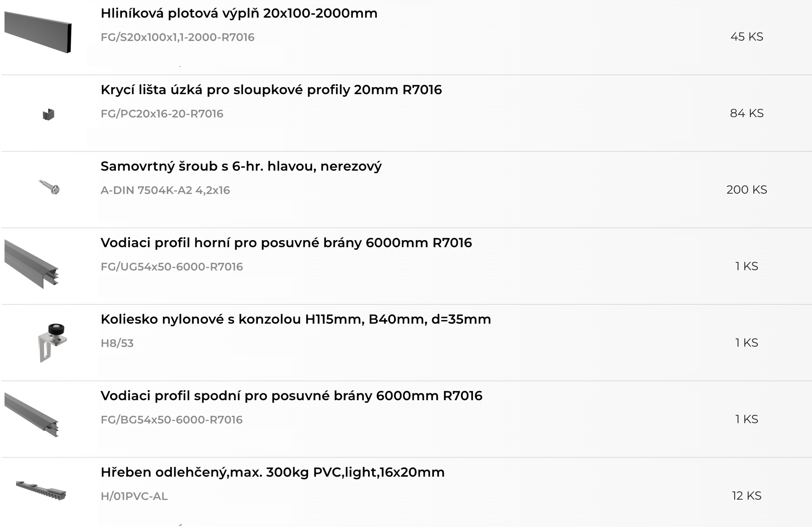This screenshot has width=812, height=527.
Task: Open 'Vodiaci profil spodní' product title
Action: (291, 396)
